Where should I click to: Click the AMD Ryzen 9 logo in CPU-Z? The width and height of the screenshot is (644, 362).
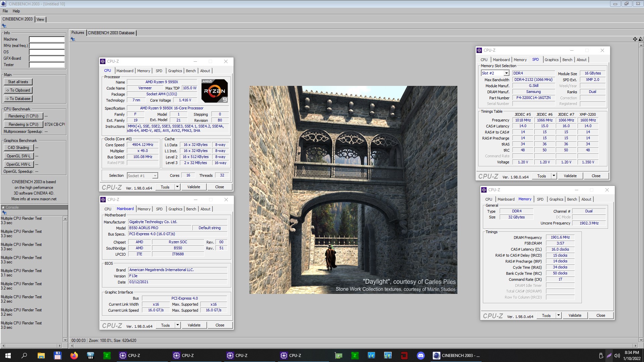pyautogui.click(x=214, y=91)
